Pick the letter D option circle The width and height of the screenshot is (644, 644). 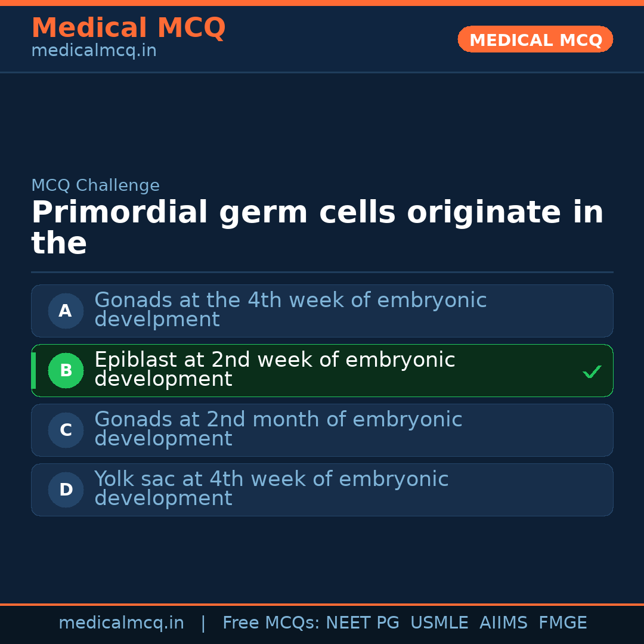pyautogui.click(x=66, y=490)
